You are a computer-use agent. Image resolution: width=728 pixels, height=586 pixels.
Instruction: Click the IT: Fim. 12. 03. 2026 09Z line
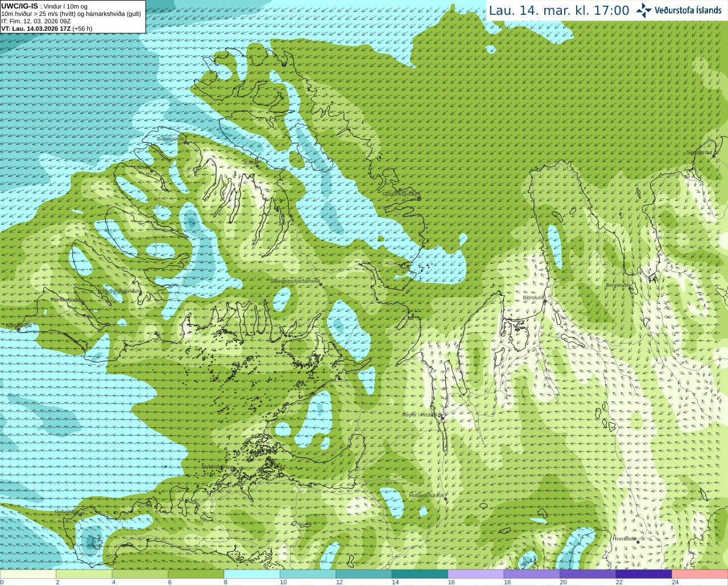point(36,21)
